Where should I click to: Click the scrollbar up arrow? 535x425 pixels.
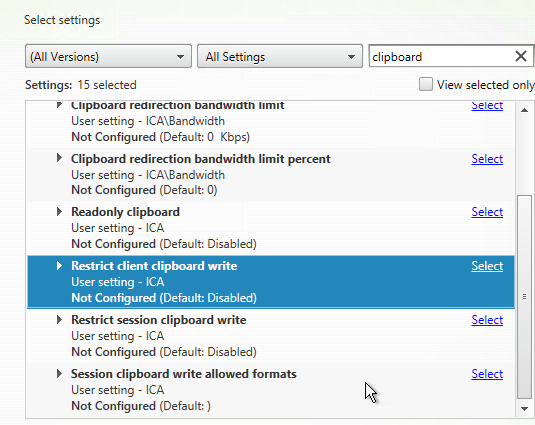pos(524,110)
